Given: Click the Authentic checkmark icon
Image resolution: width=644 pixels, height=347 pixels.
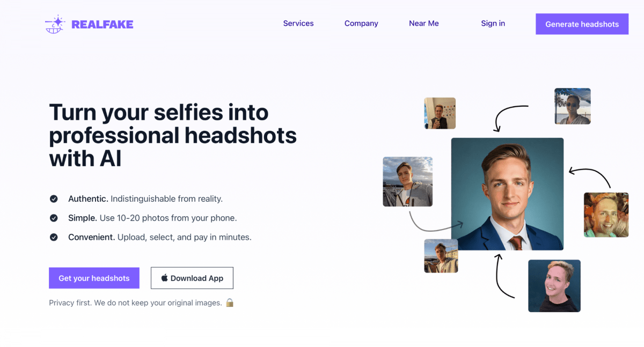Looking at the screenshot, I should tap(54, 199).
